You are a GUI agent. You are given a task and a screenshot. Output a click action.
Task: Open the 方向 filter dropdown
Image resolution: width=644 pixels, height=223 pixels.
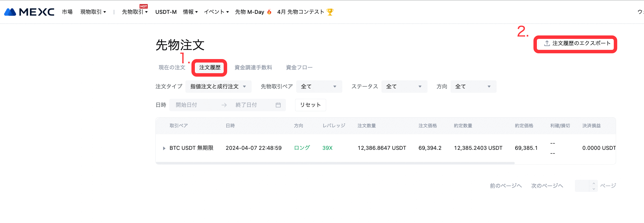pos(473,87)
